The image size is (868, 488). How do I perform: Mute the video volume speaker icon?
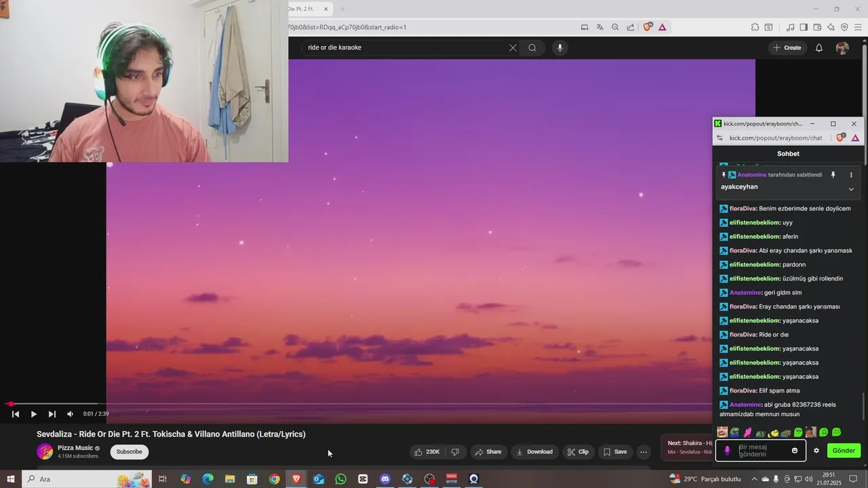[70, 413]
